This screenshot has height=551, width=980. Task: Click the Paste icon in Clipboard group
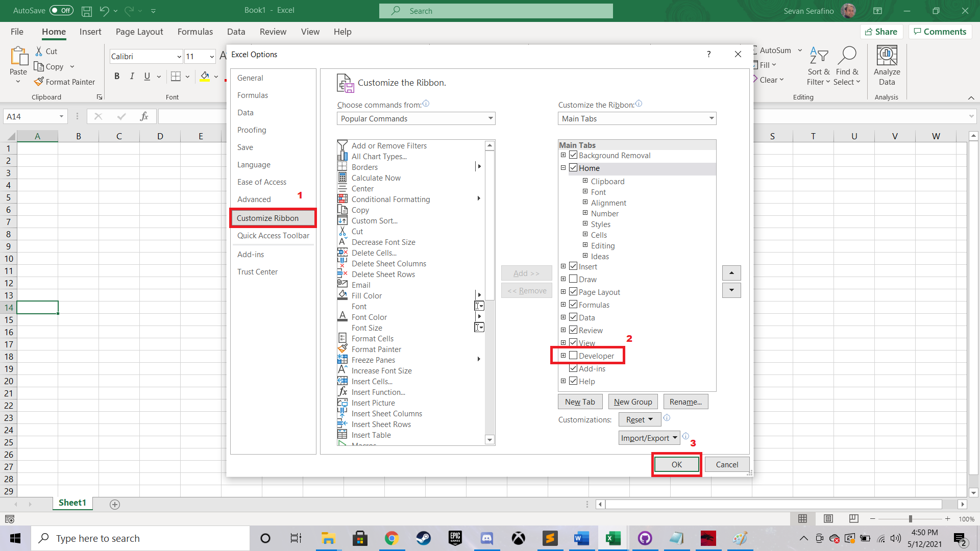click(19, 57)
